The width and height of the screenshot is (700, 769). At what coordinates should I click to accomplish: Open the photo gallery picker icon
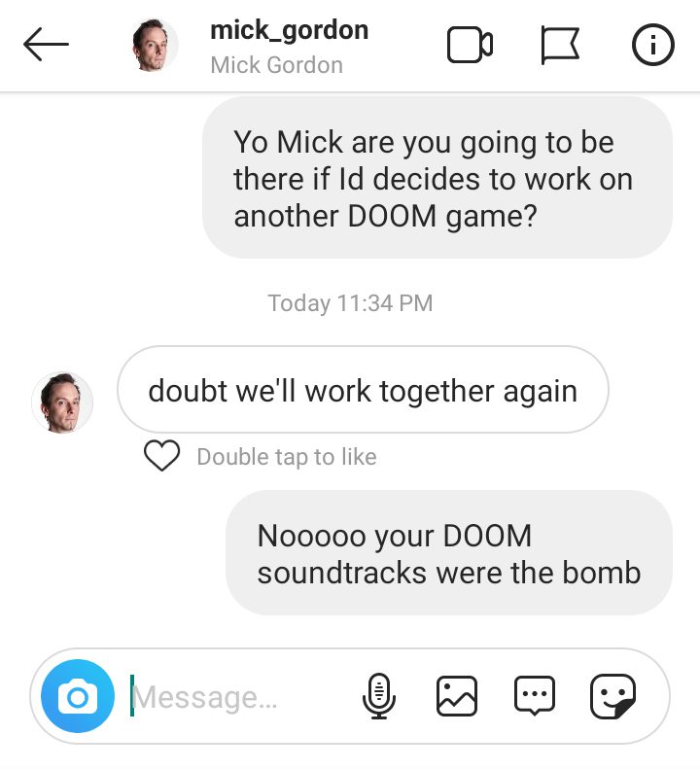click(457, 696)
